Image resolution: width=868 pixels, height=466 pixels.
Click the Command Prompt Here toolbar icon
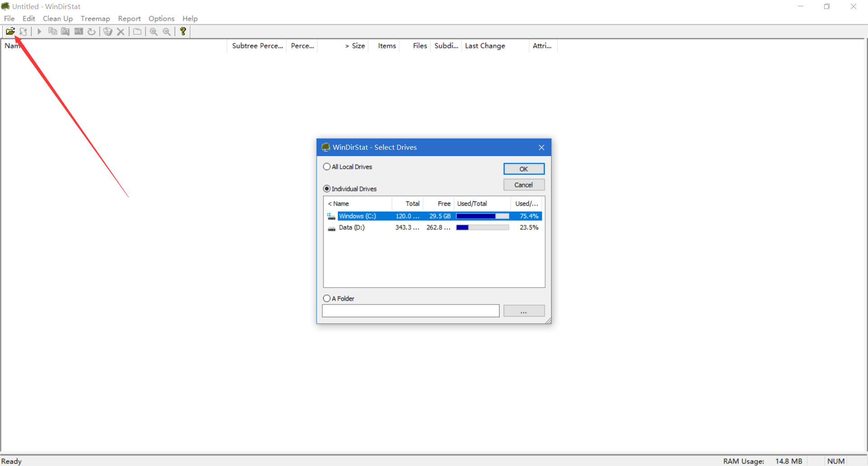coord(79,31)
